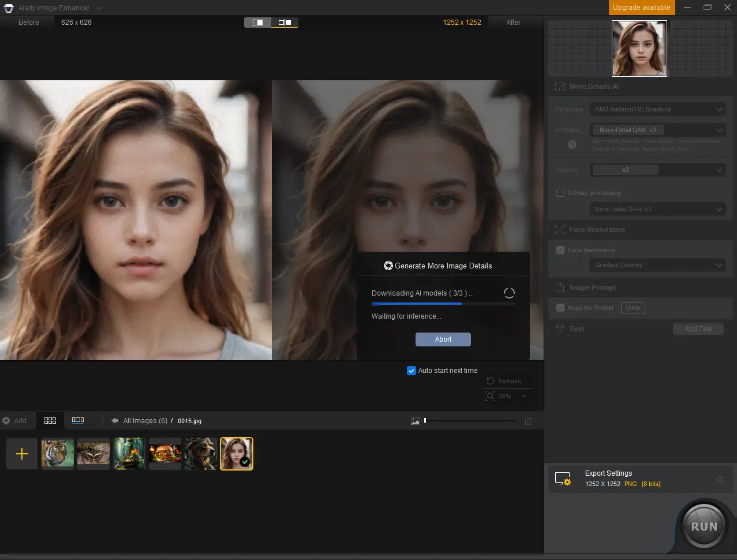Click the Add Text button
The width and height of the screenshot is (737, 560).
[x=698, y=329]
